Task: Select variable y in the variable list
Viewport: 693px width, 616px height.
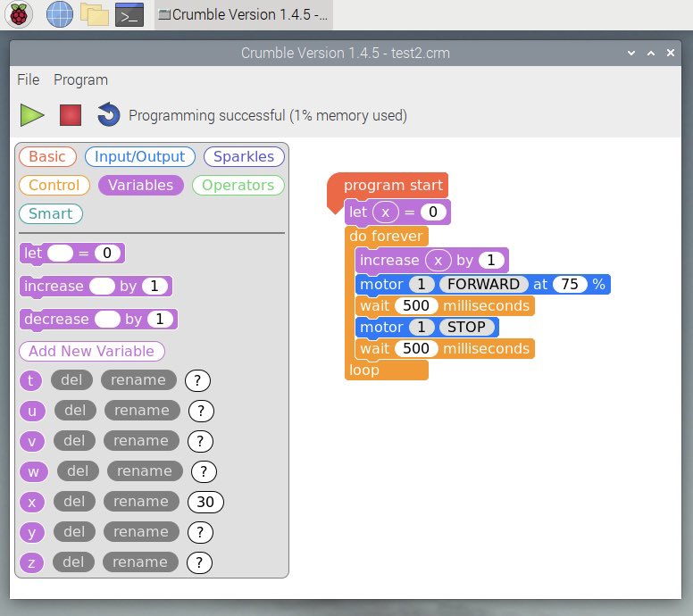Action: 32,532
